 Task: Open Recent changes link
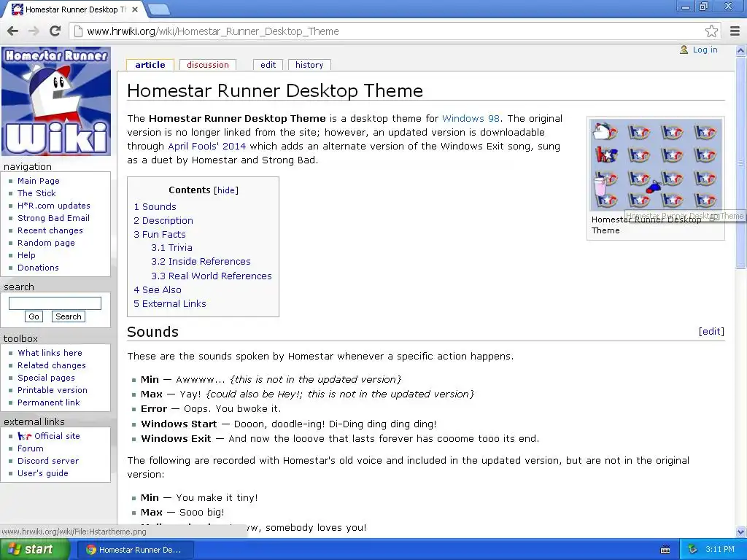pyautogui.click(x=50, y=230)
